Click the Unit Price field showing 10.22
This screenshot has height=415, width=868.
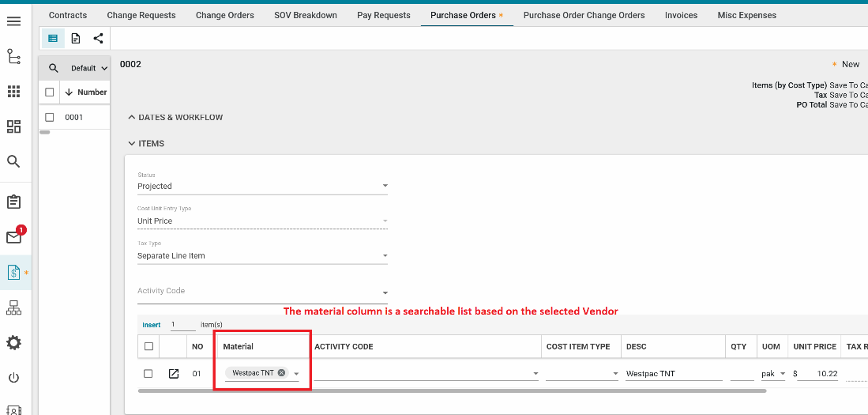(x=817, y=373)
